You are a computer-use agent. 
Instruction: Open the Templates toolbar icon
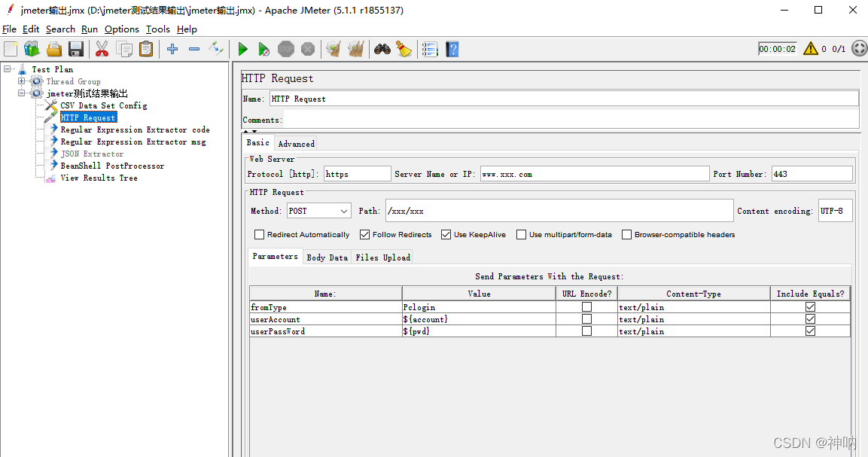point(32,49)
